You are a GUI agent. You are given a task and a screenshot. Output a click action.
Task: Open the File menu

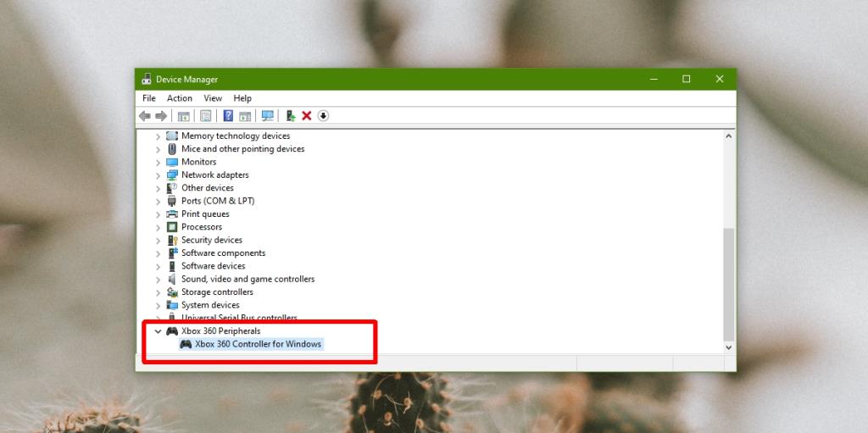pyautogui.click(x=149, y=98)
